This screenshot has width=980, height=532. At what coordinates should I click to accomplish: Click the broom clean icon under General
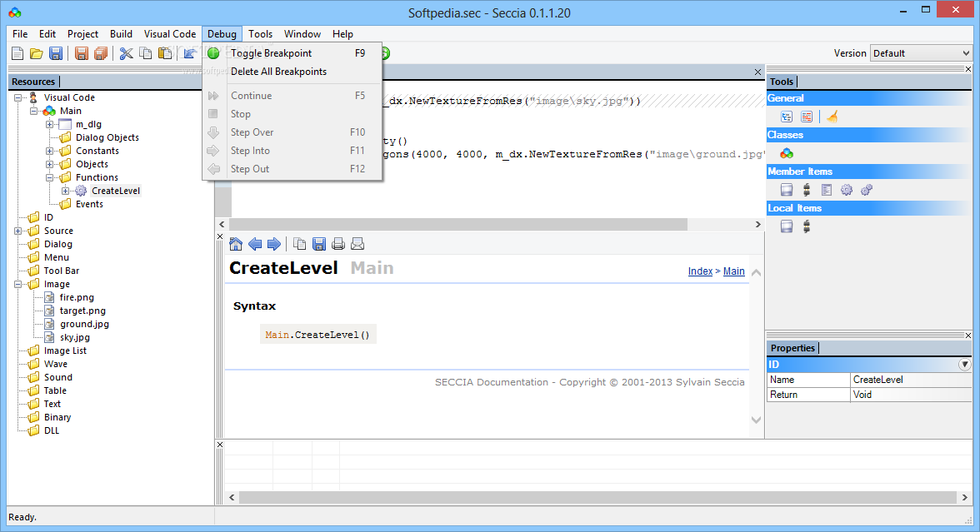coord(832,117)
